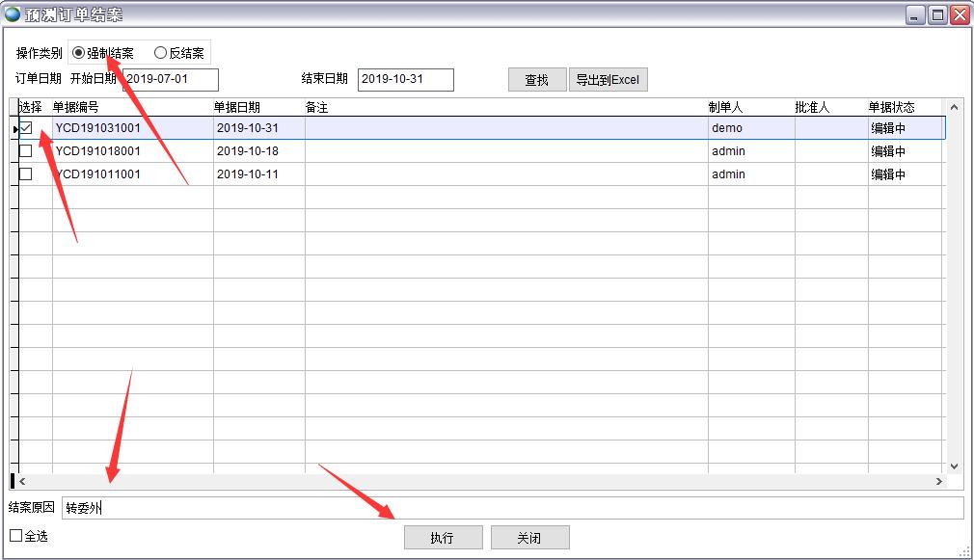
Task: Click the 查找 search button
Action: click(536, 80)
